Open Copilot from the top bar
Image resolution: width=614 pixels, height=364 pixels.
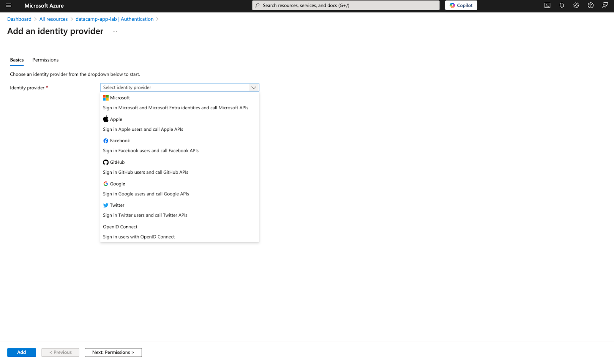pyautogui.click(x=461, y=5)
